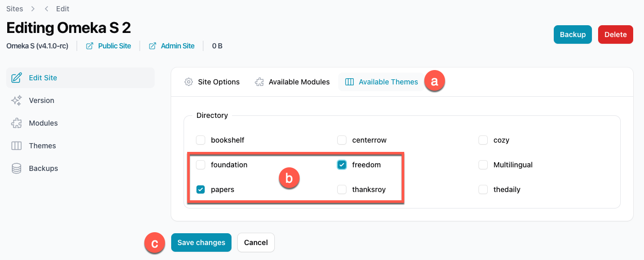Click the 0 B size text
The height and width of the screenshot is (260, 644).
click(217, 46)
